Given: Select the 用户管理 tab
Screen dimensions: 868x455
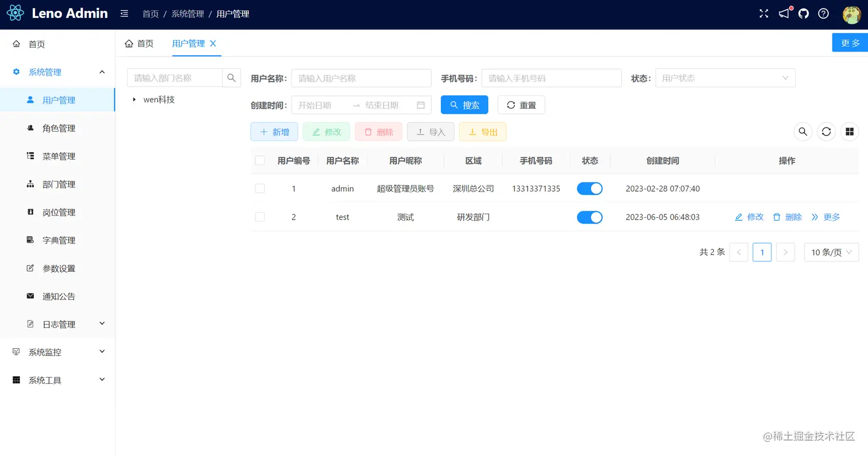Looking at the screenshot, I should coord(188,43).
